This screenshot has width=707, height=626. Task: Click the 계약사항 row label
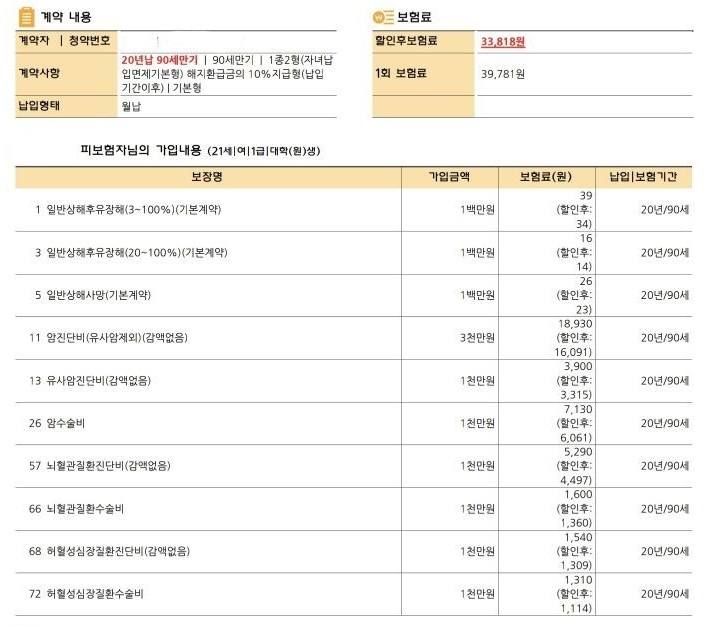39,73
